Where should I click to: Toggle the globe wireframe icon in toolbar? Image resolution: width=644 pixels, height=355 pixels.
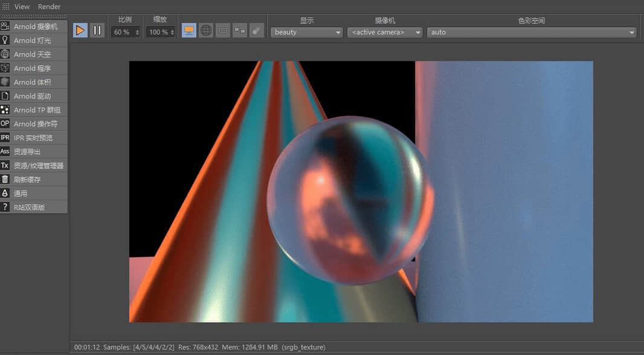(206, 30)
